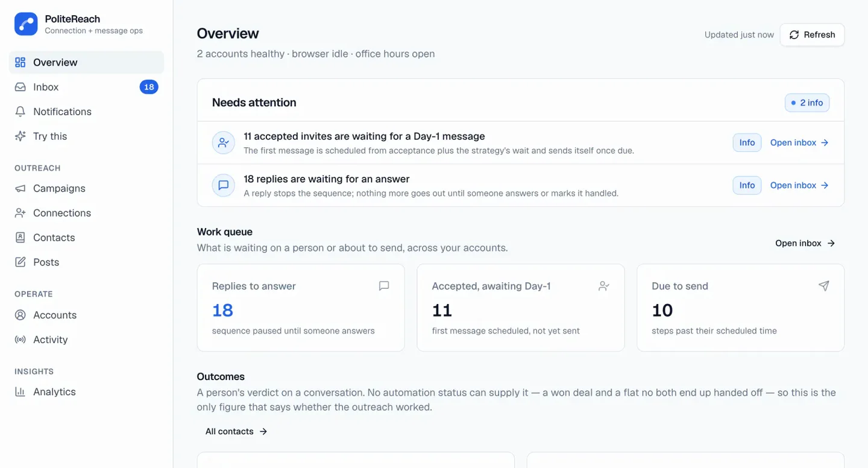Click the Accounts user-circle icon
This screenshot has height=468, width=868.
point(20,315)
